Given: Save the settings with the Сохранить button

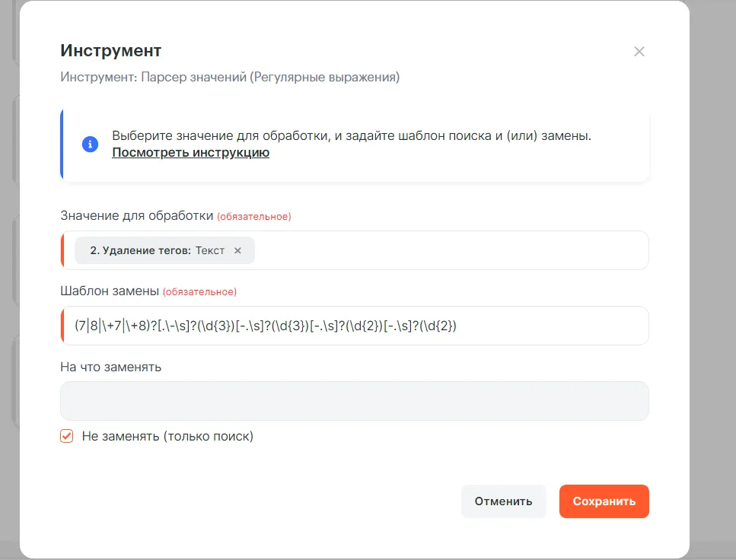Looking at the screenshot, I should pos(604,501).
